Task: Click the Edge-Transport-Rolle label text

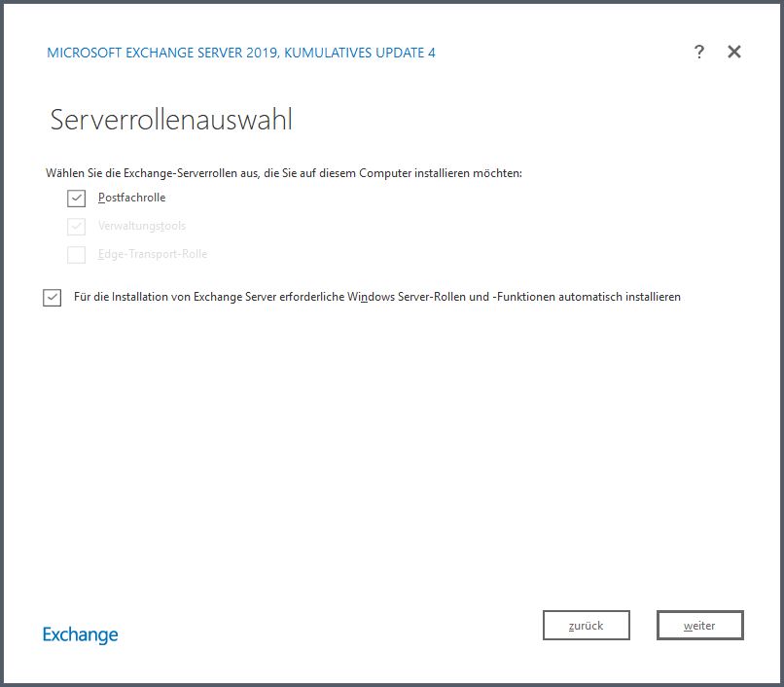Action: 153,254
